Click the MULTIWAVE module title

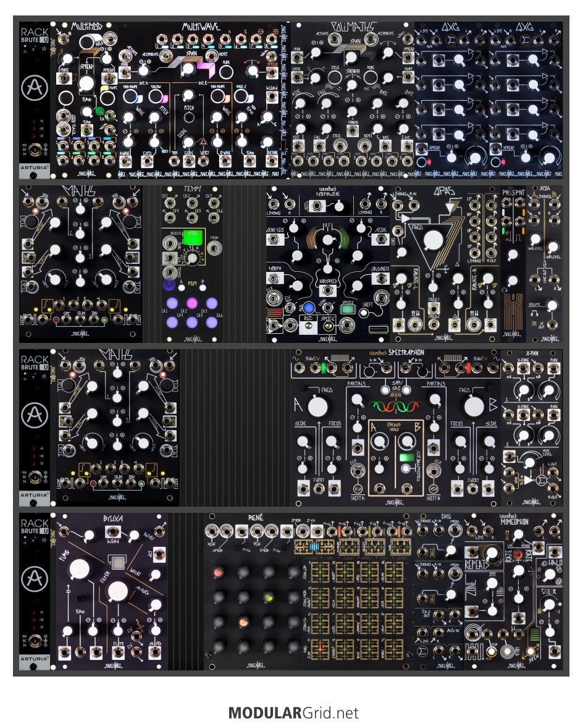tap(200, 27)
